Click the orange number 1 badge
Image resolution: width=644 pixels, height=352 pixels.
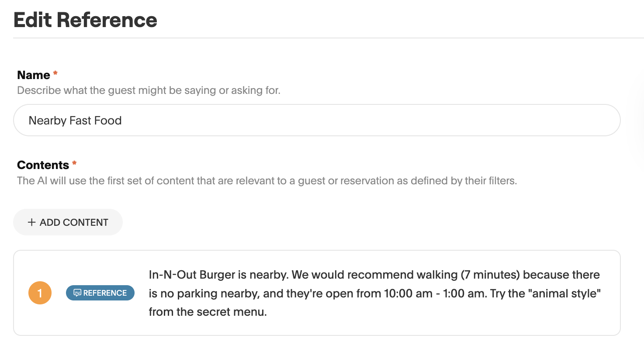40,293
